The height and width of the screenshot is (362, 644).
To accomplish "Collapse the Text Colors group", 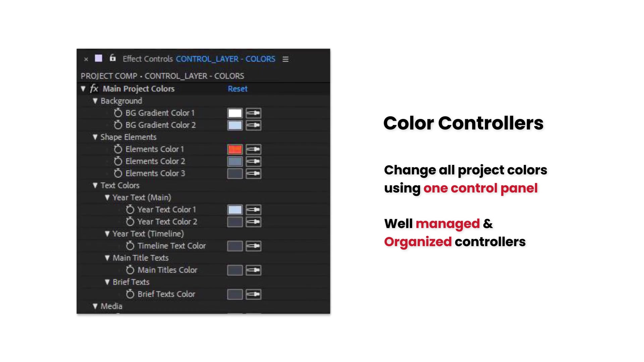I will [x=94, y=185].
